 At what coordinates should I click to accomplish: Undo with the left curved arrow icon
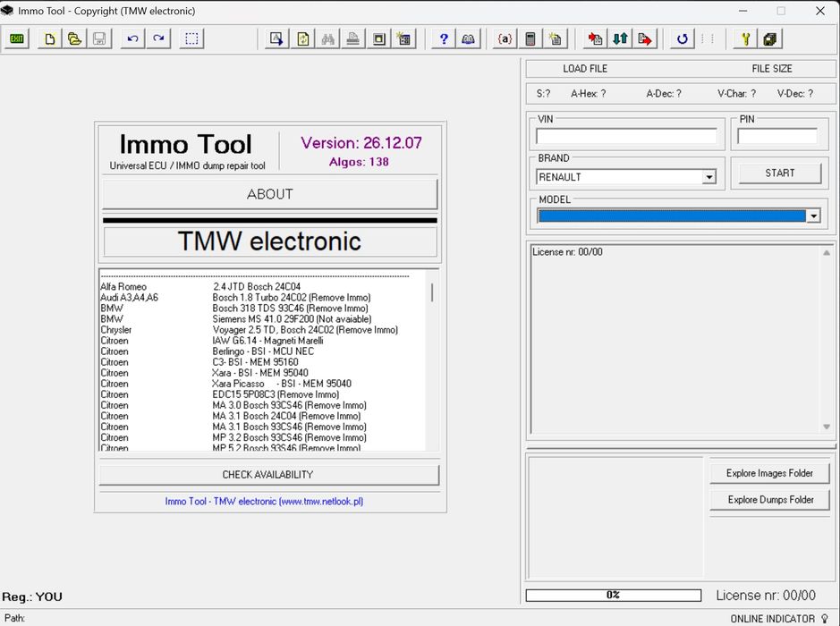[133, 38]
